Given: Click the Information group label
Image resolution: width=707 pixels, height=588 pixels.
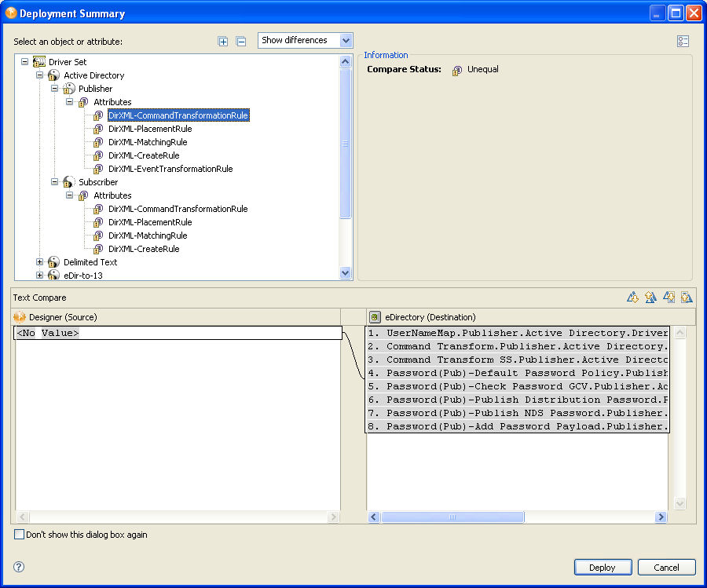Looking at the screenshot, I should point(386,55).
